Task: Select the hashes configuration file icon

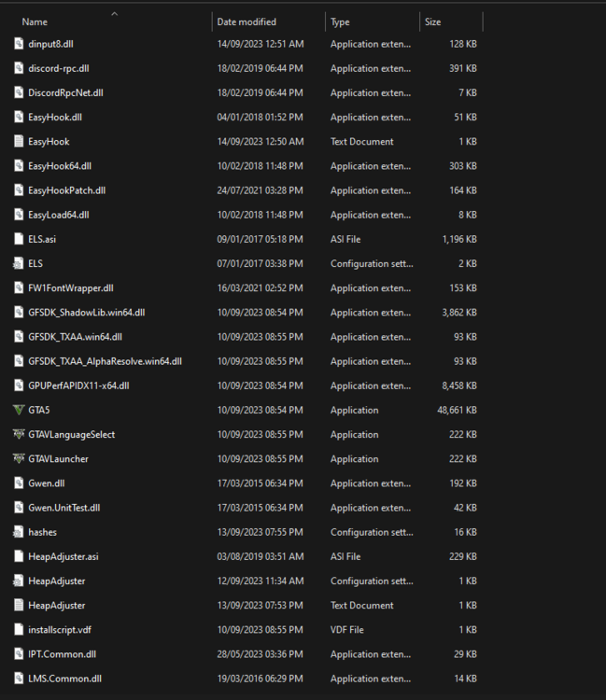Action: pos(19,532)
